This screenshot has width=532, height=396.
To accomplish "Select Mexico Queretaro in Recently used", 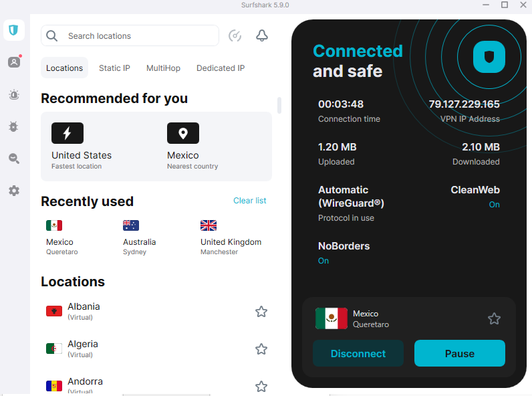I will click(61, 237).
